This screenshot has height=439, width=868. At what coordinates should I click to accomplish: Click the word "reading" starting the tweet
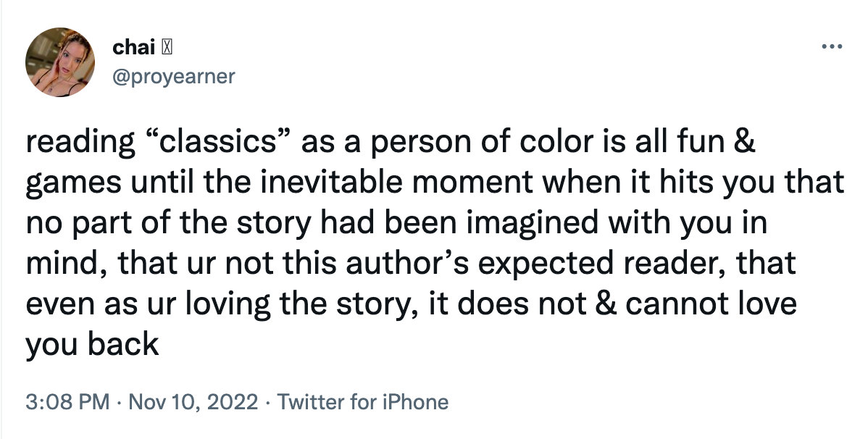[x=80, y=142]
